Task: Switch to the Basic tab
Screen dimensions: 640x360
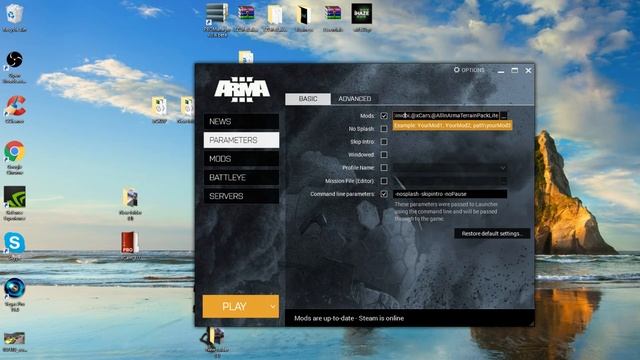Action: 308,99
